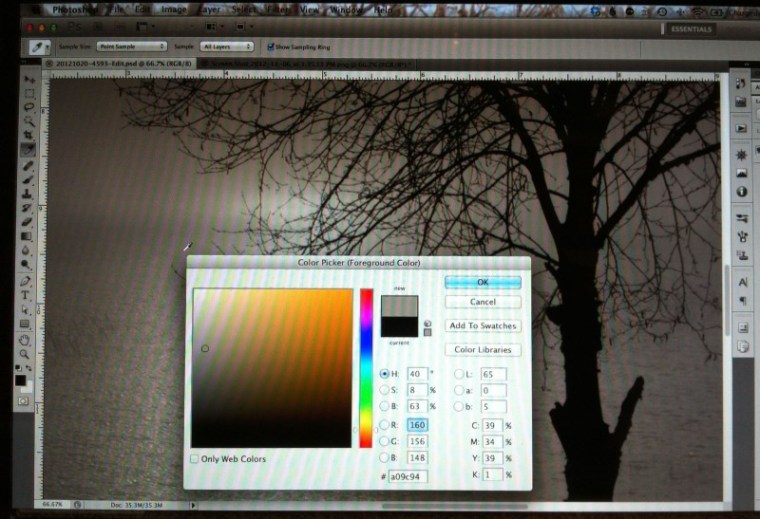Image resolution: width=760 pixels, height=519 pixels.
Task: Open the Histogram panel icon
Action: (x=742, y=173)
